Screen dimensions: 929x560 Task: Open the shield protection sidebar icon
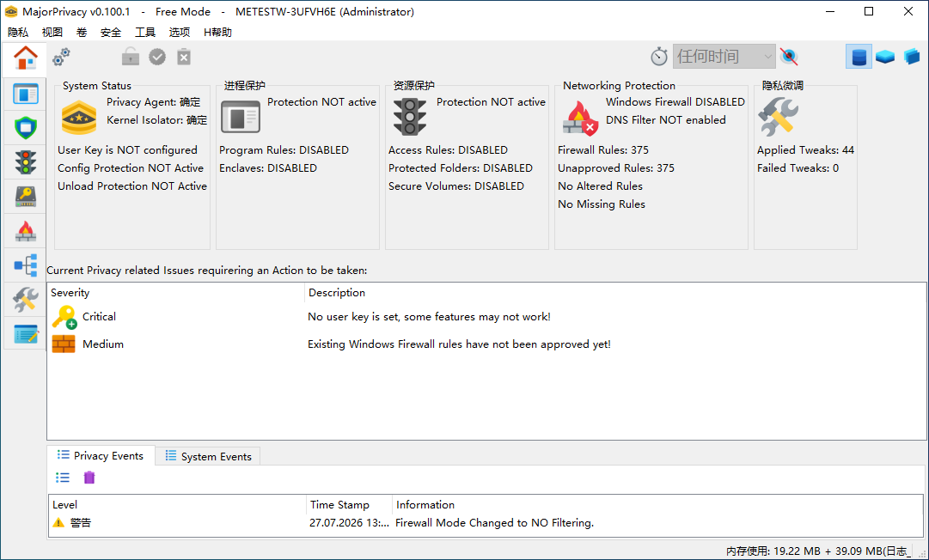25,127
